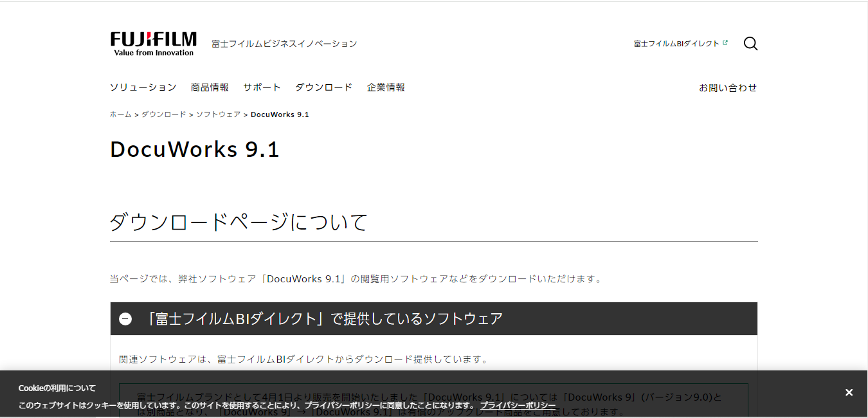Open the ダウンロード menu

pyautogui.click(x=323, y=87)
